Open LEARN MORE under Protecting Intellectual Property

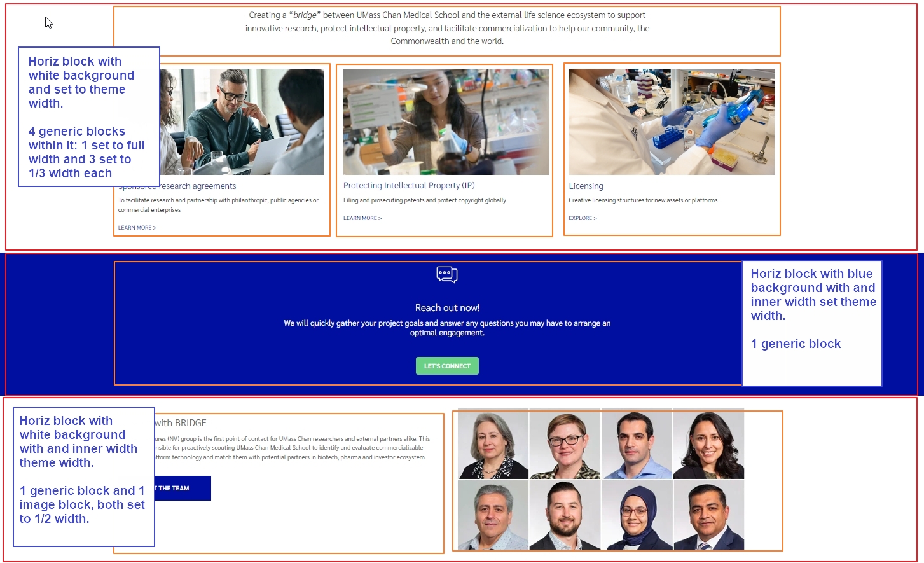coord(362,218)
